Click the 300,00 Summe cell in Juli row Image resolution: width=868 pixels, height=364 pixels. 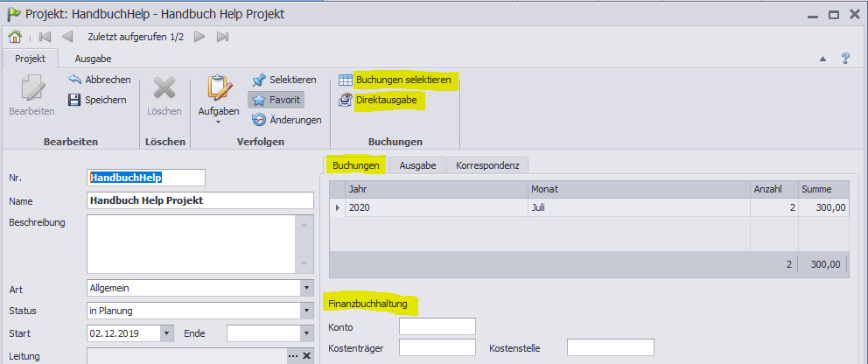pos(823,208)
